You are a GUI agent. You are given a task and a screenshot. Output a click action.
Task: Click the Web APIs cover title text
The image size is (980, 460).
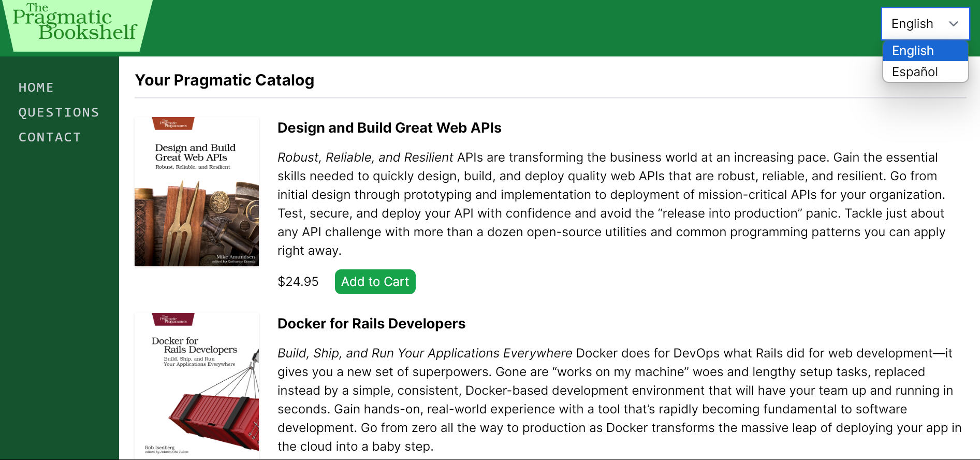point(195,153)
